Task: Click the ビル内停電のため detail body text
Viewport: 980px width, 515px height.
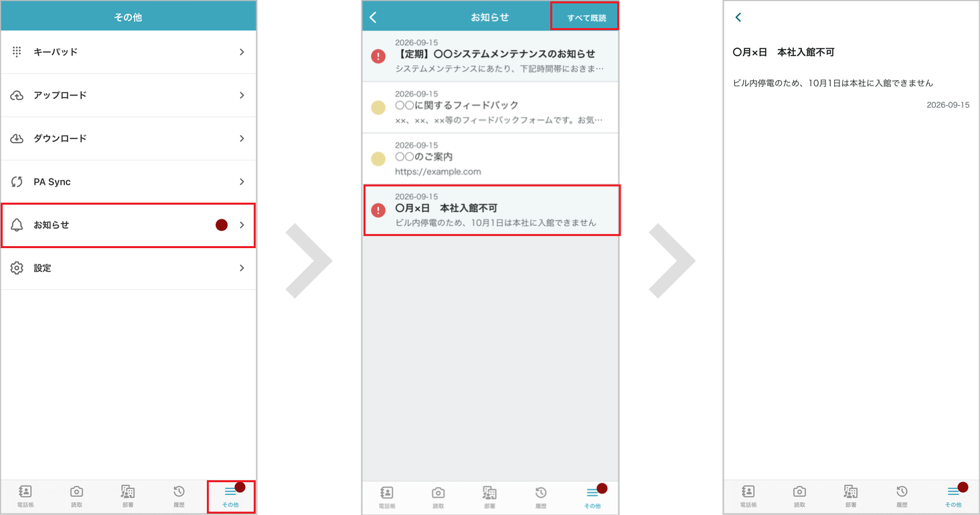Action: 833,84
